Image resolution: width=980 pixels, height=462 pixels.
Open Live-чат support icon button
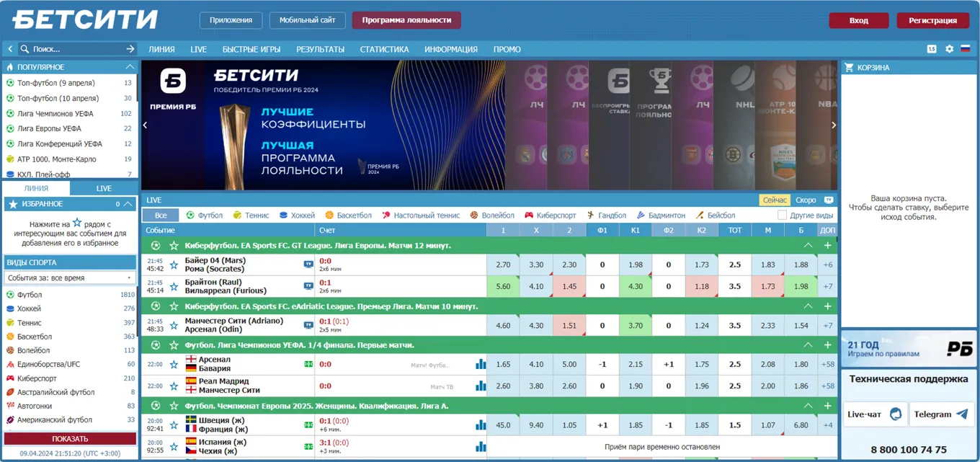[x=876, y=414]
